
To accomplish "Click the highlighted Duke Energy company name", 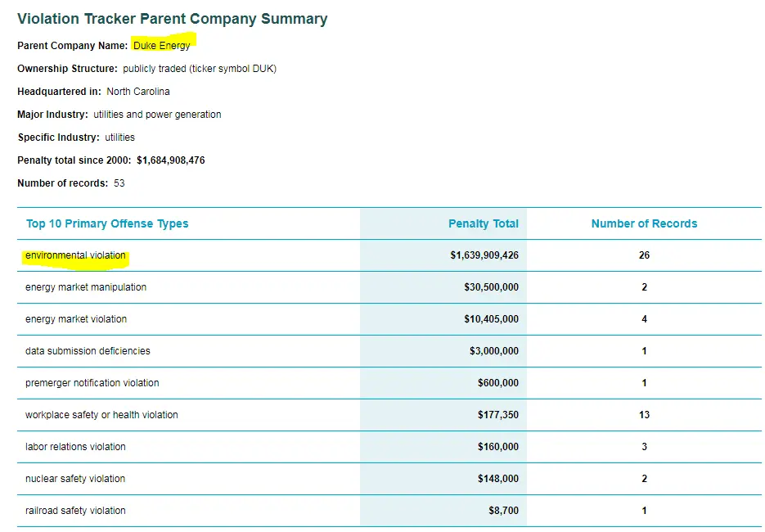I will [x=162, y=46].
